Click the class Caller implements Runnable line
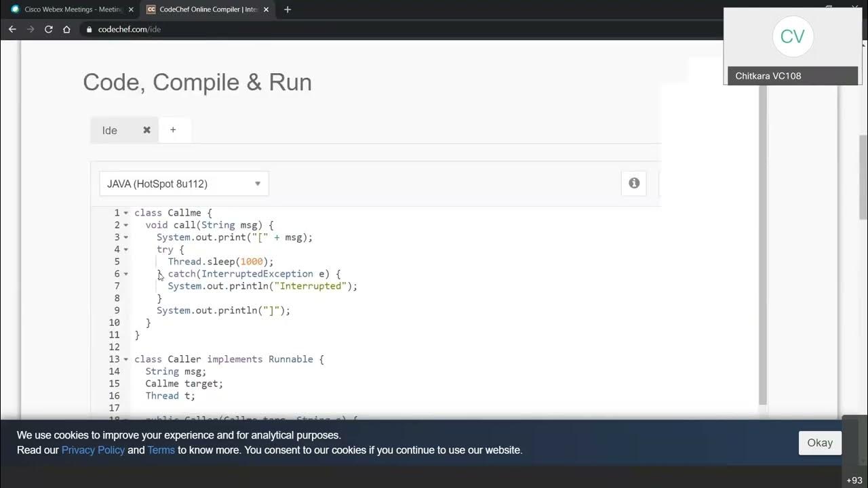The height and width of the screenshot is (488, 868). (229, 359)
